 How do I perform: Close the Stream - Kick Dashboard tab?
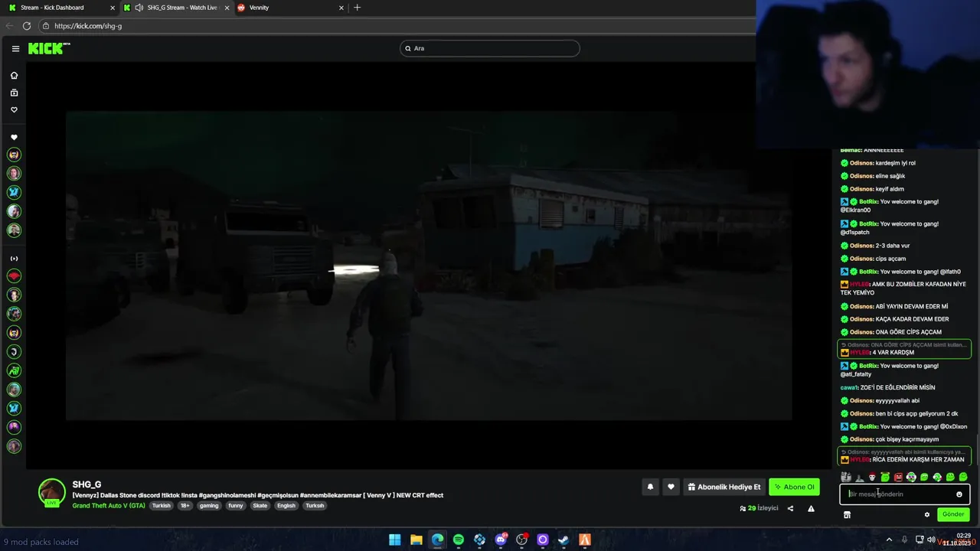pyautogui.click(x=113, y=8)
